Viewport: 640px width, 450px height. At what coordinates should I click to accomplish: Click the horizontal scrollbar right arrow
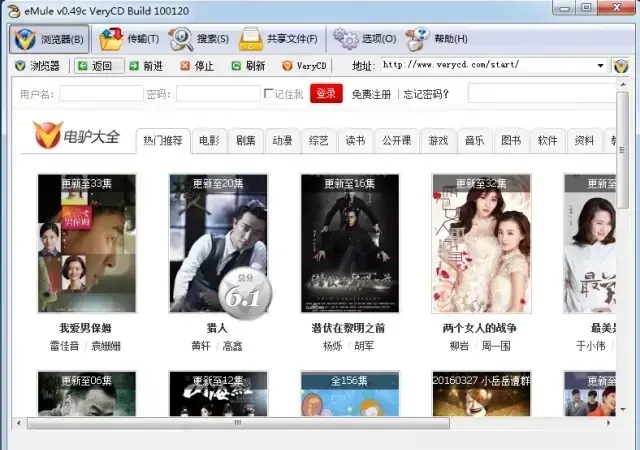tap(609, 423)
